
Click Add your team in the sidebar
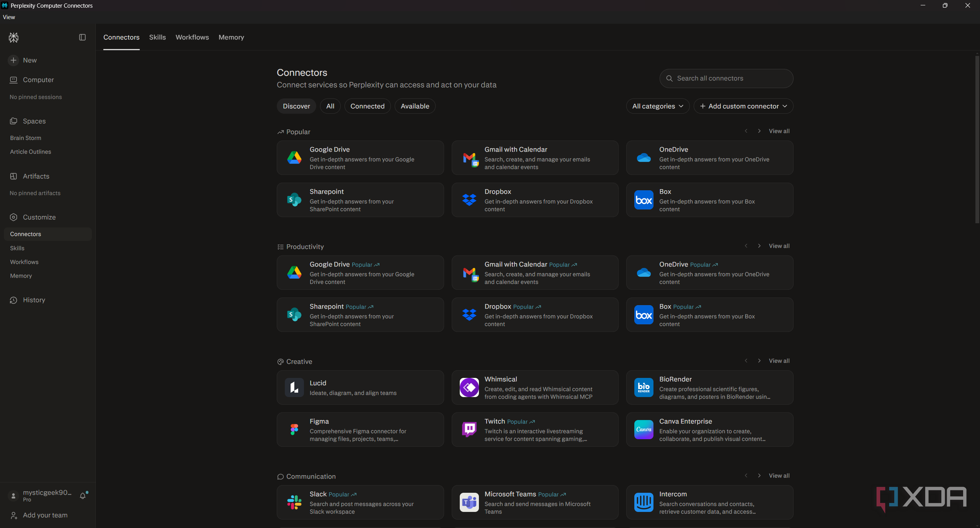(45, 515)
